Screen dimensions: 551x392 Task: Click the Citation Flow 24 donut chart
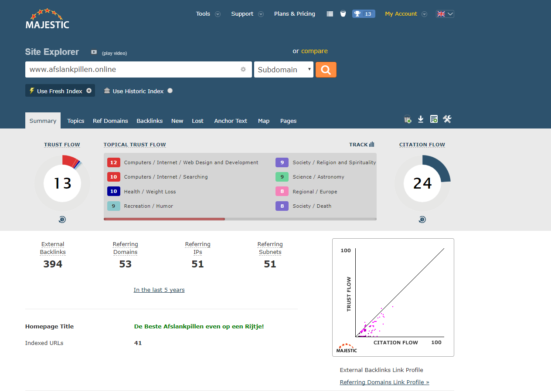pos(422,183)
